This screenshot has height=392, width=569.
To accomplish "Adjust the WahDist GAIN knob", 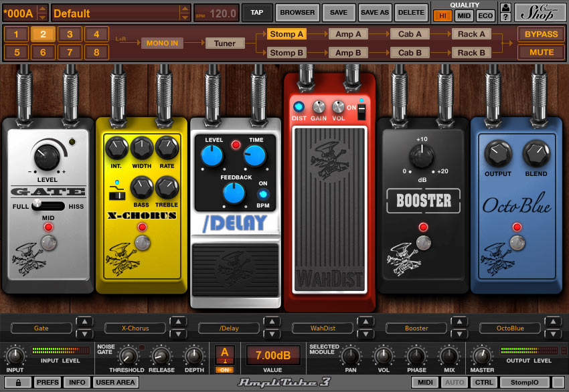I will [319, 107].
